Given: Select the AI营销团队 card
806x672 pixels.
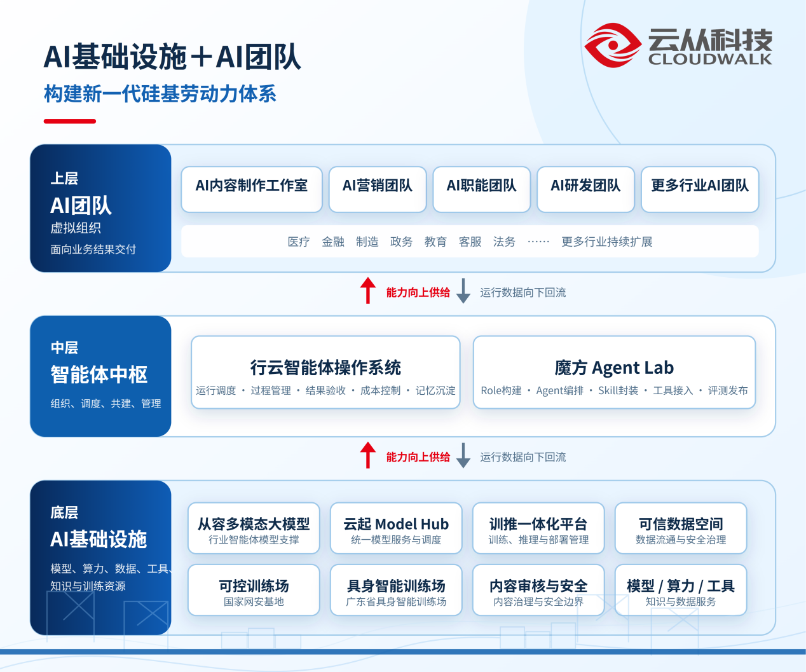Looking at the screenshot, I should point(378,189).
